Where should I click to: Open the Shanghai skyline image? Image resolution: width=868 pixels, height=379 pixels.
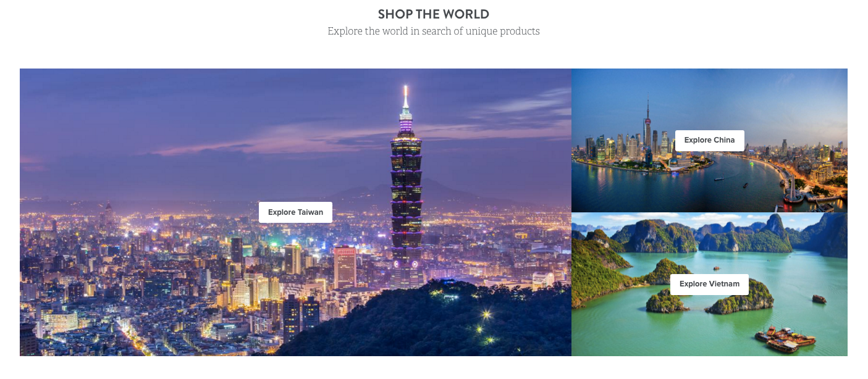click(x=709, y=140)
